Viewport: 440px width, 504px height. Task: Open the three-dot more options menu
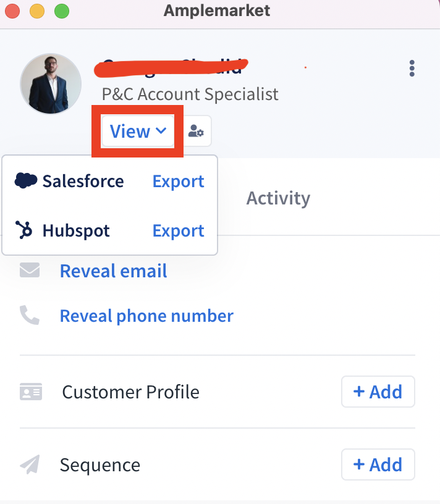(x=412, y=68)
